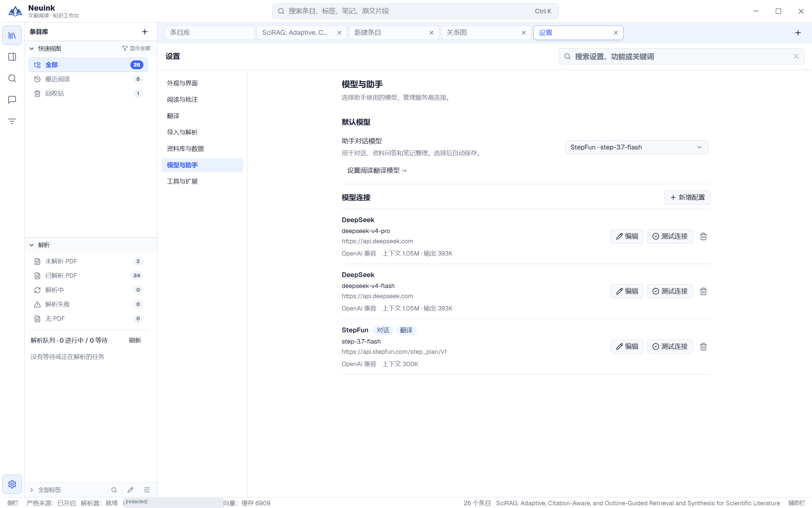The image size is (812, 508).
Task: Focus the global search box
Action: pos(415,11)
